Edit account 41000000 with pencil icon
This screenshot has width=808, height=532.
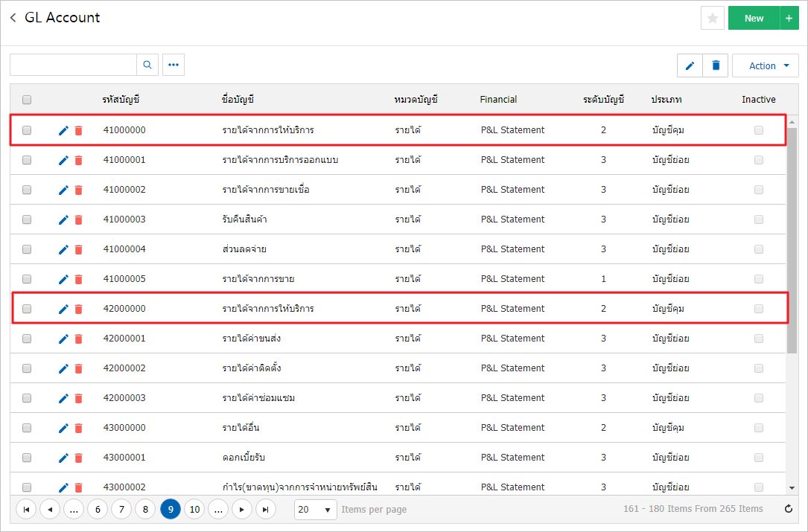pyautogui.click(x=63, y=130)
